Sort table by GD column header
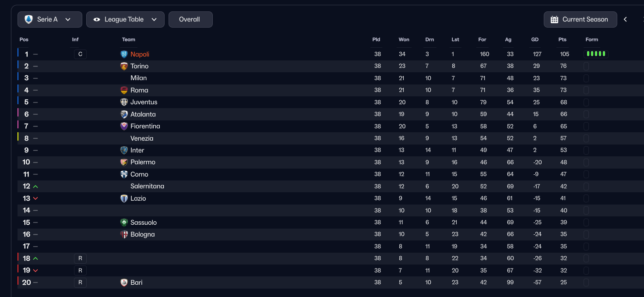 point(535,39)
